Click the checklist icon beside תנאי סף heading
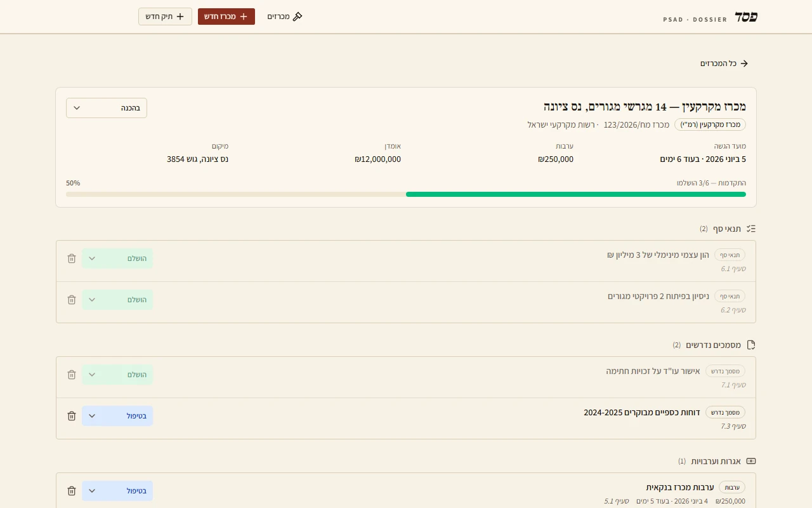 click(x=751, y=229)
